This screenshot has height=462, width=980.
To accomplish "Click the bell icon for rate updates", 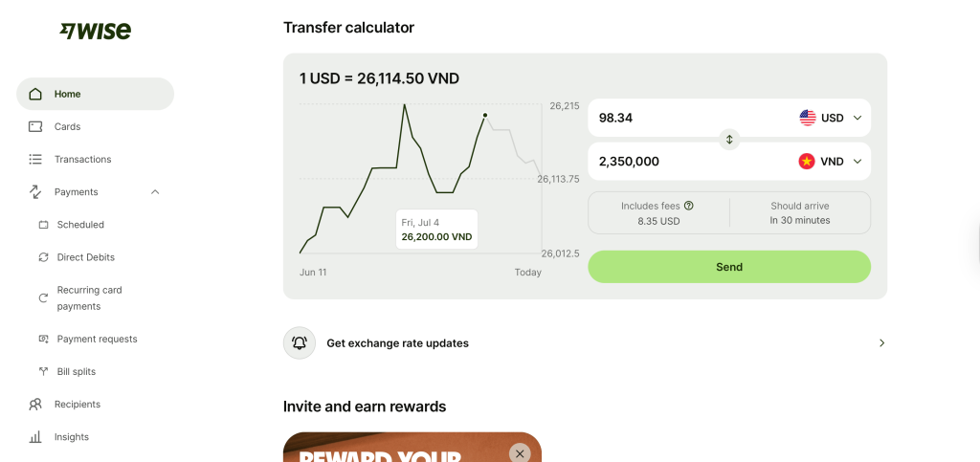I will (300, 342).
